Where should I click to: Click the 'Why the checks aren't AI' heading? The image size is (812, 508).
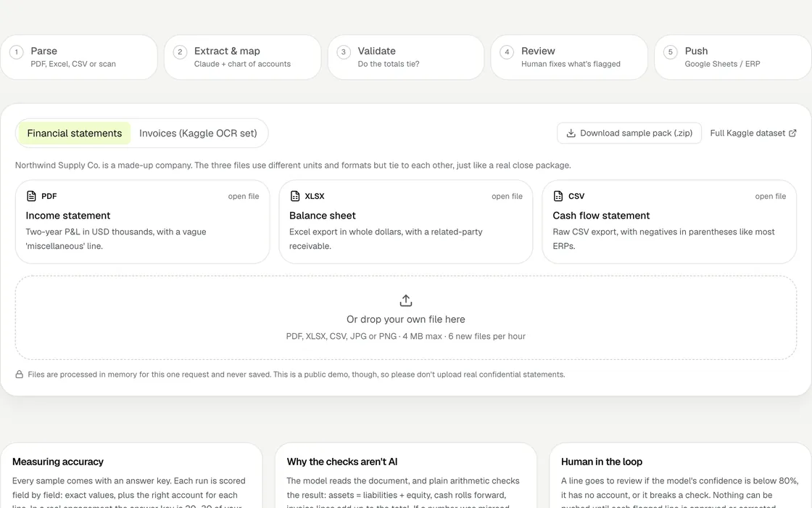click(x=342, y=462)
